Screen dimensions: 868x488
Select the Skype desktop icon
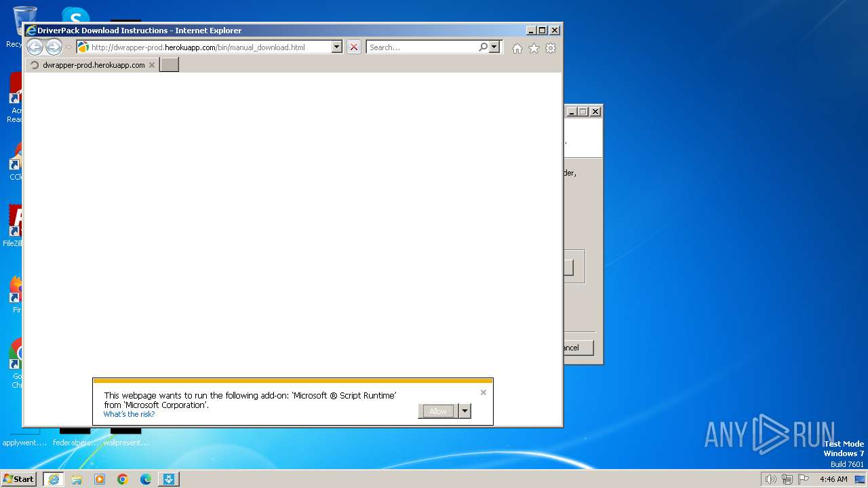pos(75,15)
